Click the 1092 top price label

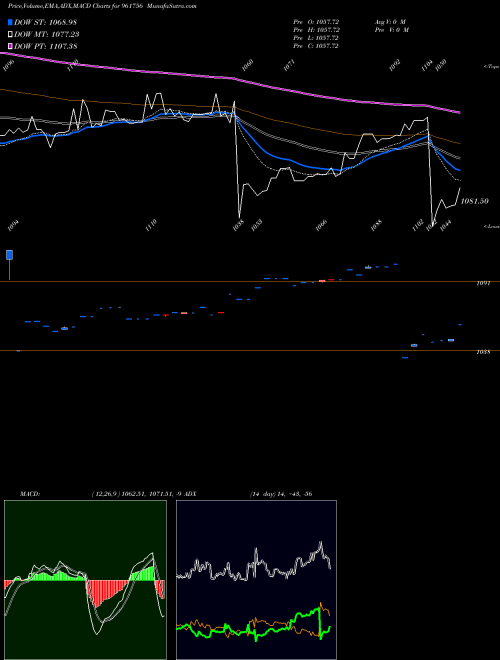(394, 65)
